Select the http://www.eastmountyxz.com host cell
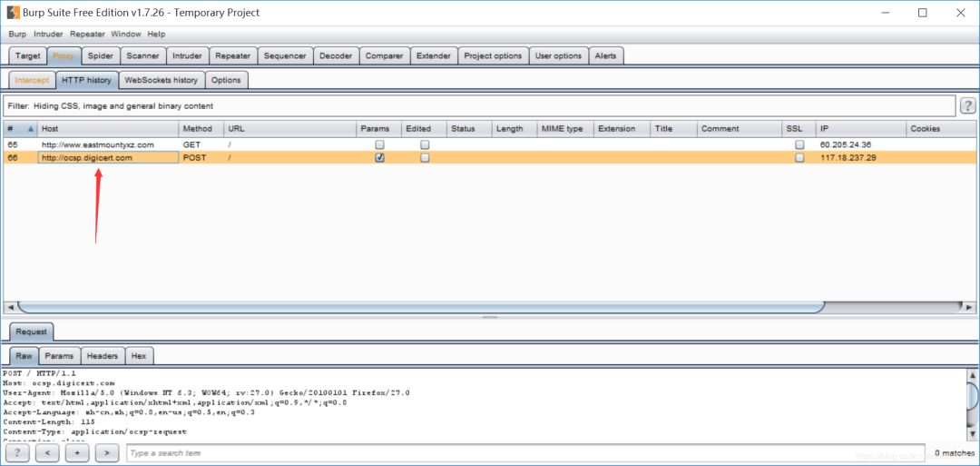This screenshot has height=466, width=980. 107,144
